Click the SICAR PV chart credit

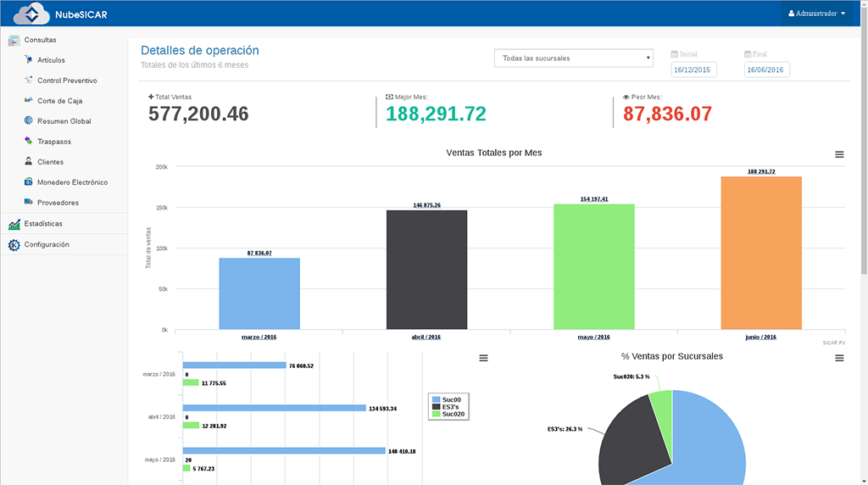(x=834, y=343)
